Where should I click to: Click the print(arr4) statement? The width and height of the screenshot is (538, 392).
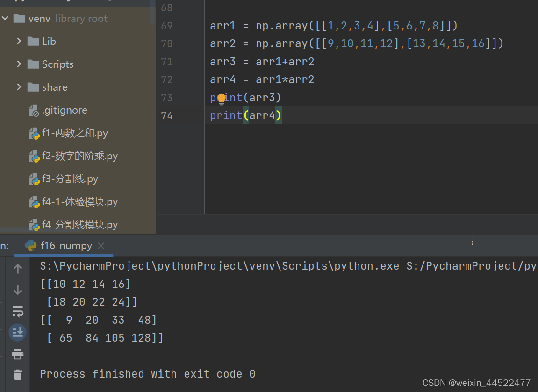246,115
